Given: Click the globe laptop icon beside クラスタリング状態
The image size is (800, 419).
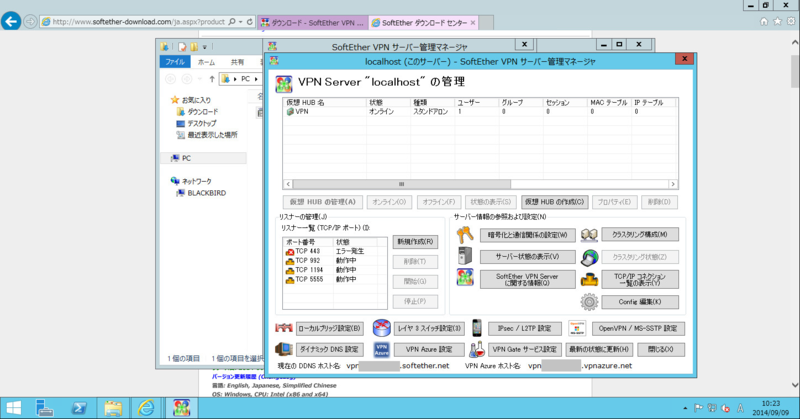Looking at the screenshot, I should (589, 257).
